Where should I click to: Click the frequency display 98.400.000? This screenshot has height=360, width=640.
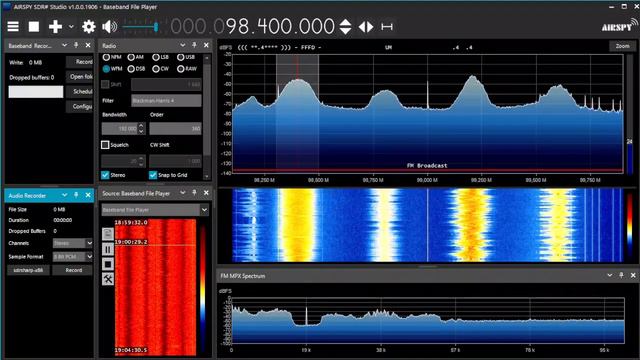click(x=253, y=27)
